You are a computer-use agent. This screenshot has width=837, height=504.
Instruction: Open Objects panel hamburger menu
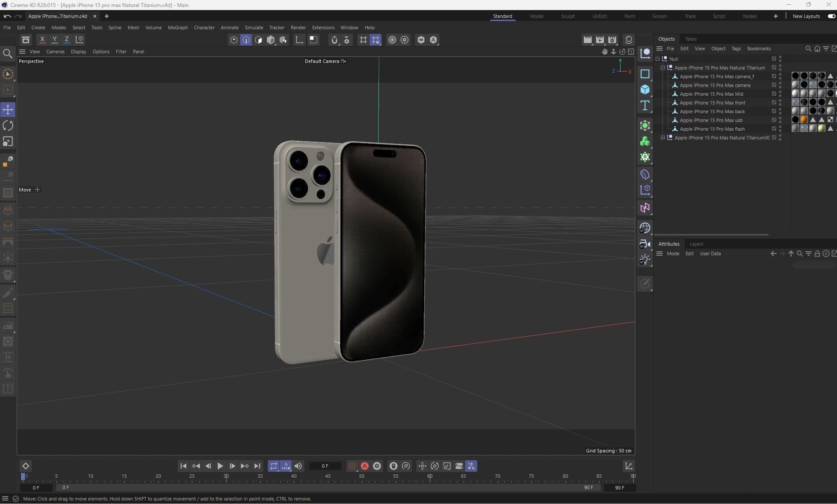click(659, 49)
